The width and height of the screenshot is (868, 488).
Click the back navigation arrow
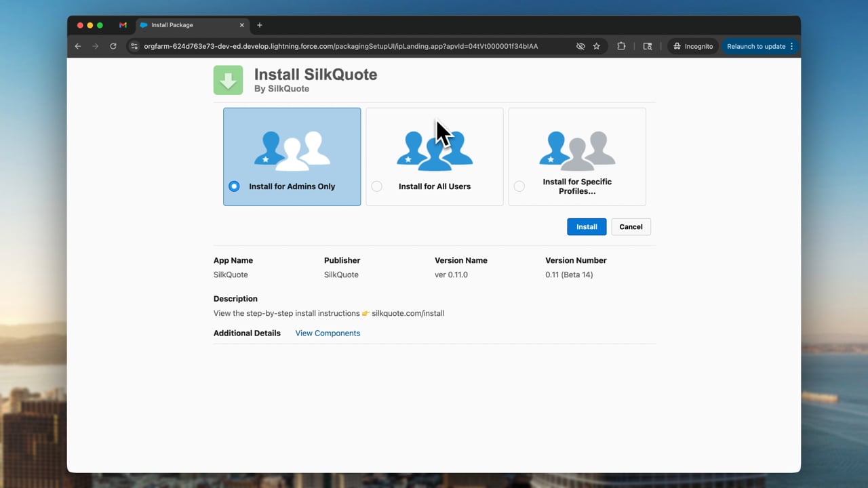(77, 46)
